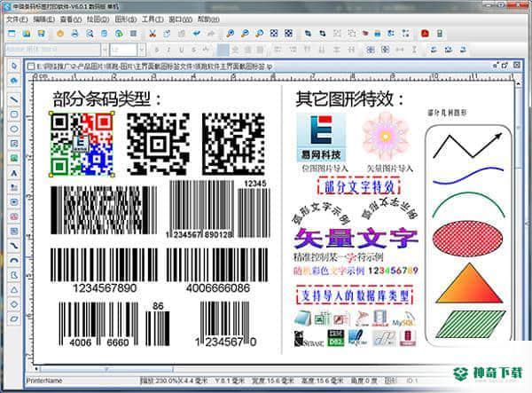Open the font size dropdown arrow
Viewport: 532px width, 393px height.
pos(142,50)
